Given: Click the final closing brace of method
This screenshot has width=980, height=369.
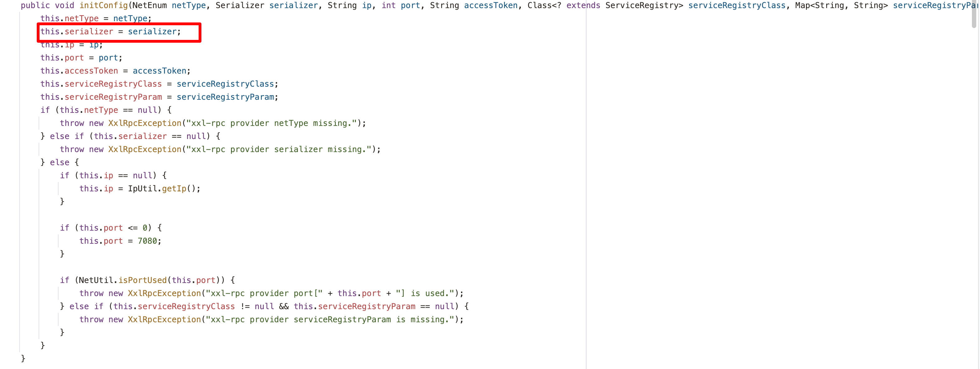Looking at the screenshot, I should point(23,358).
